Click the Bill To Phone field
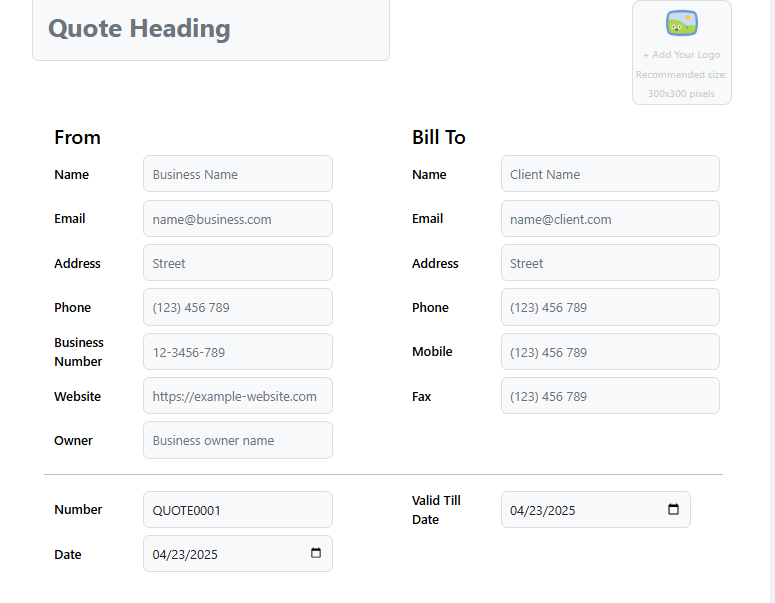Image resolution: width=775 pixels, height=603 pixels. pyautogui.click(x=609, y=307)
